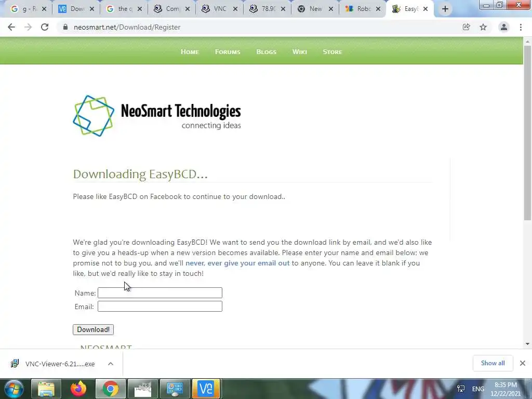The width and height of the screenshot is (532, 399).
Task: Open Forums in site navigation
Action: click(228, 52)
